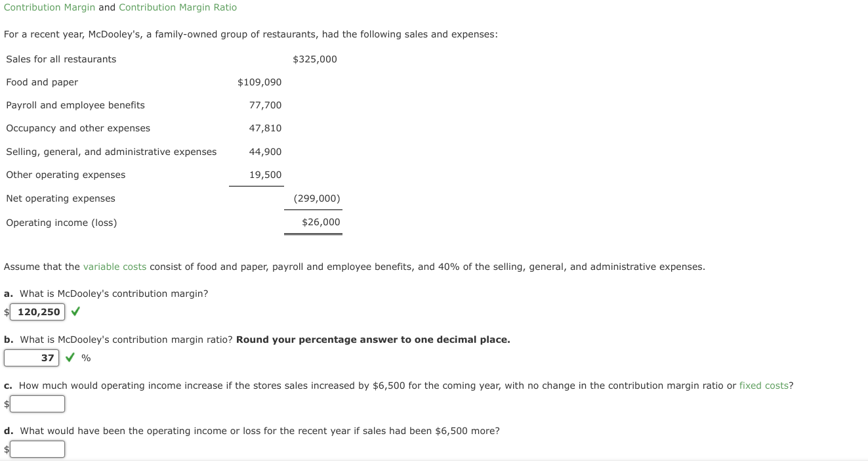The height and width of the screenshot is (461, 868).
Task: Select the part b percentage answer box
Action: [31, 357]
